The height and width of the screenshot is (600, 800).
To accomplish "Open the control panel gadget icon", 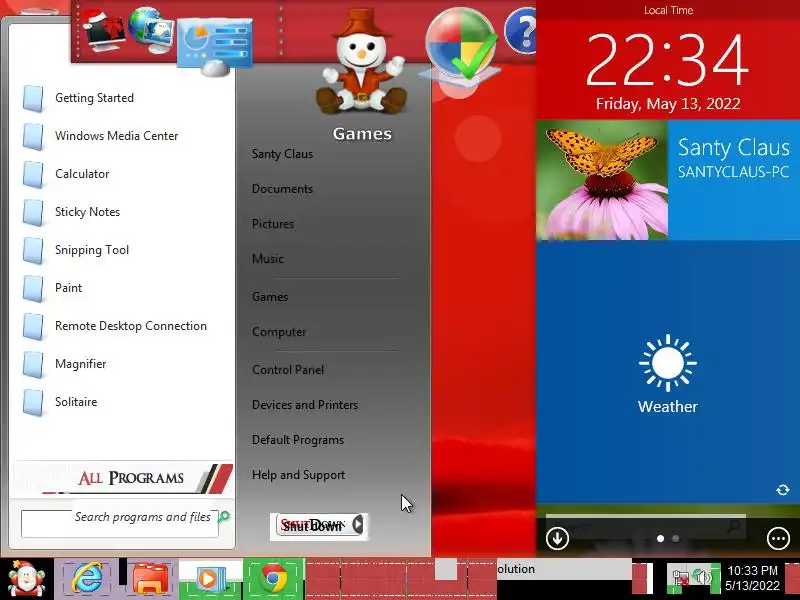I will [215, 46].
